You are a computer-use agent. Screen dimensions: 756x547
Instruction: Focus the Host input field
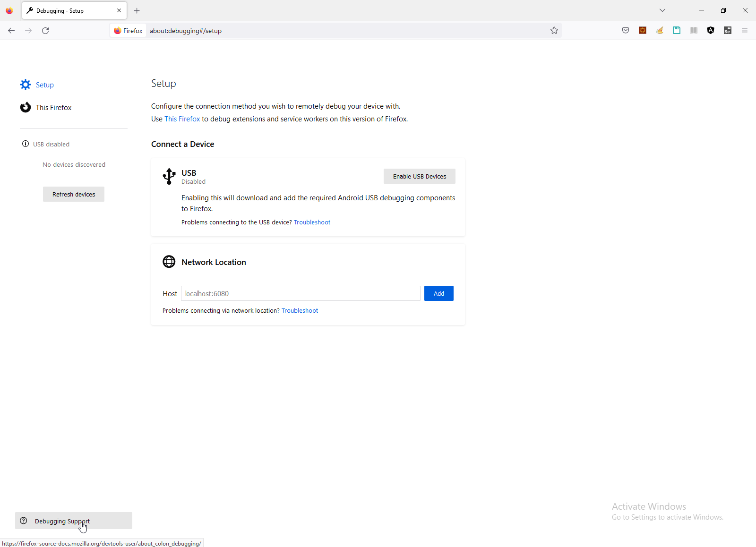pyautogui.click(x=301, y=294)
